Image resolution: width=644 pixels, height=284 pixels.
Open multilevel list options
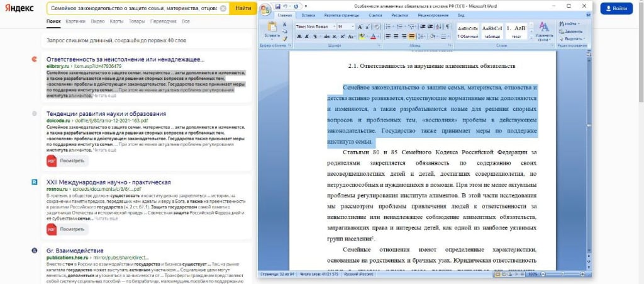411,26
